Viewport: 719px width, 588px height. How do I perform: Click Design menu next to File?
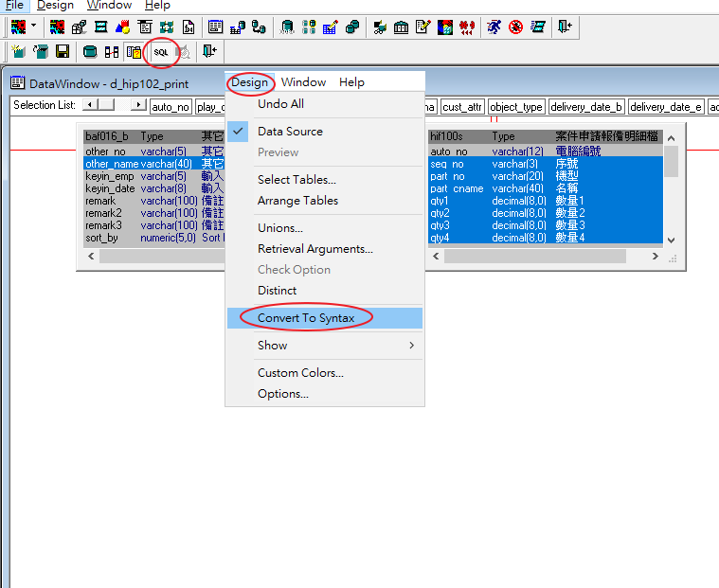(x=55, y=5)
